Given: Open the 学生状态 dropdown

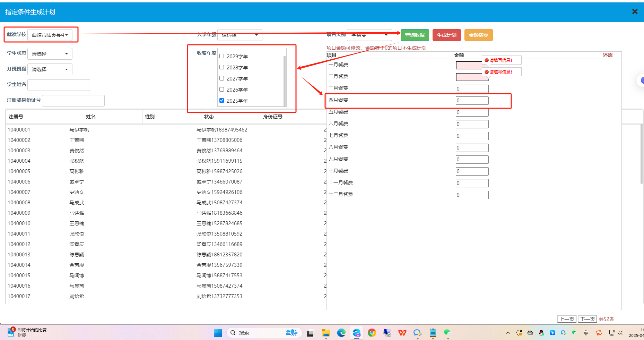Looking at the screenshot, I should pos(50,54).
